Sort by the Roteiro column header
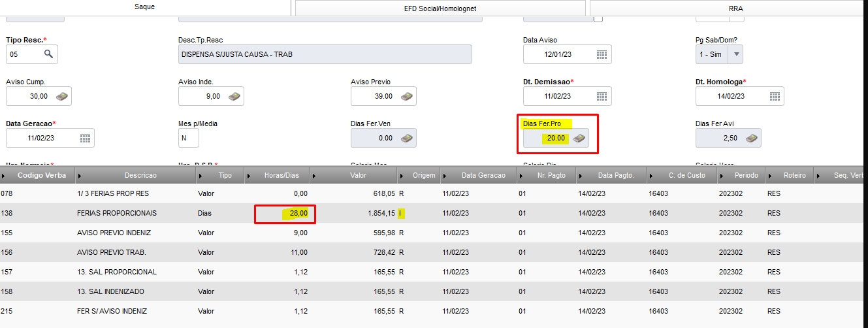 (796, 175)
